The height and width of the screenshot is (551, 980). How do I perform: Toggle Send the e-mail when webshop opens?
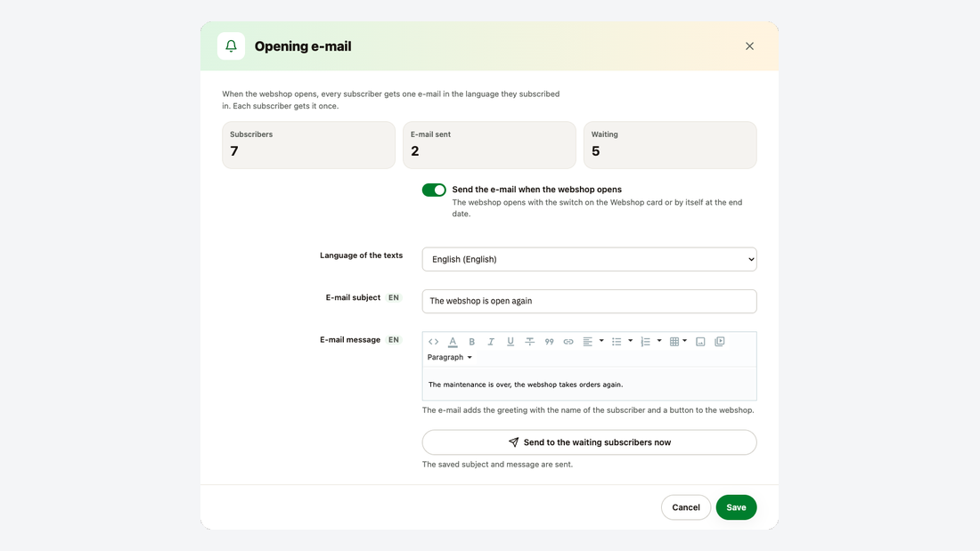tap(434, 190)
